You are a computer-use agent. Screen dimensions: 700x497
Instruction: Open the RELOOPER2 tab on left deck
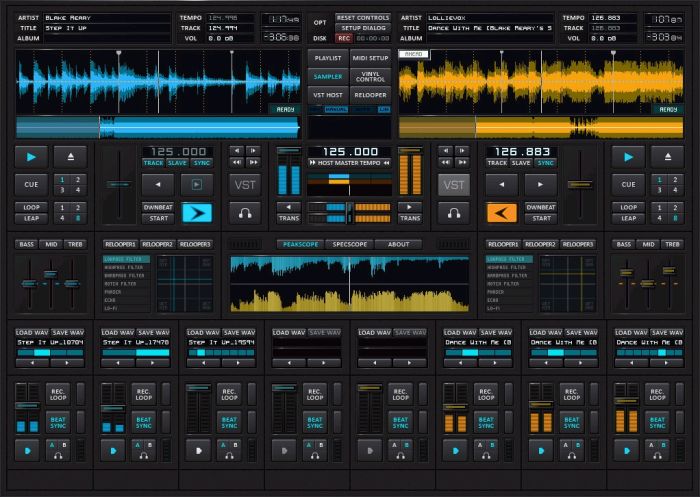[x=158, y=244]
